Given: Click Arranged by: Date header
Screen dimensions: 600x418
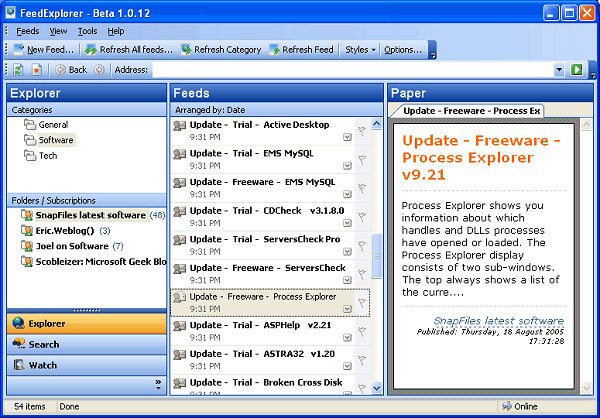Looking at the screenshot, I should (x=277, y=110).
